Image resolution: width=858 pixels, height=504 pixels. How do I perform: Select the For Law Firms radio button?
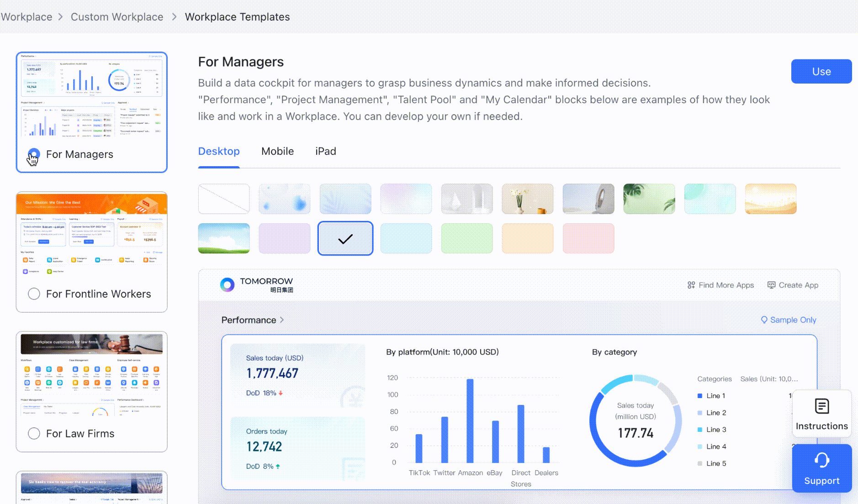click(34, 433)
